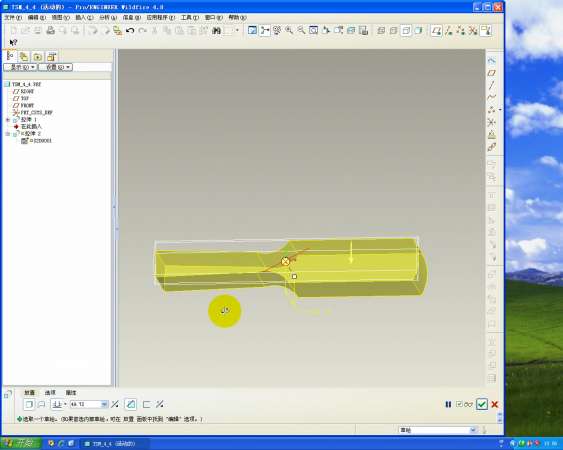Click the 选项 dashboard tab

50,393
